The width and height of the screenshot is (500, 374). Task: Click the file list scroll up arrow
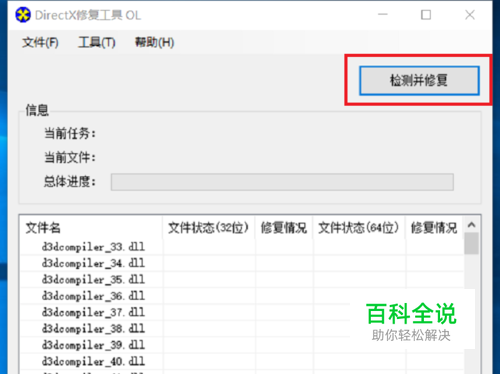tap(471, 225)
